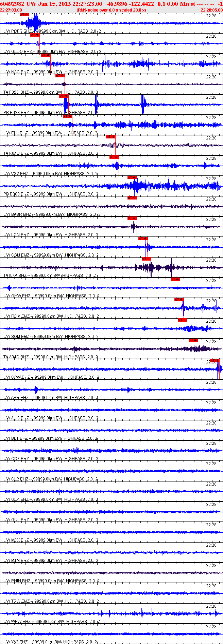Image resolution: width=223 pixels, height=644 pixels.
Task: Select the pick marker on UW.GLDO trace
Action: 35,35
